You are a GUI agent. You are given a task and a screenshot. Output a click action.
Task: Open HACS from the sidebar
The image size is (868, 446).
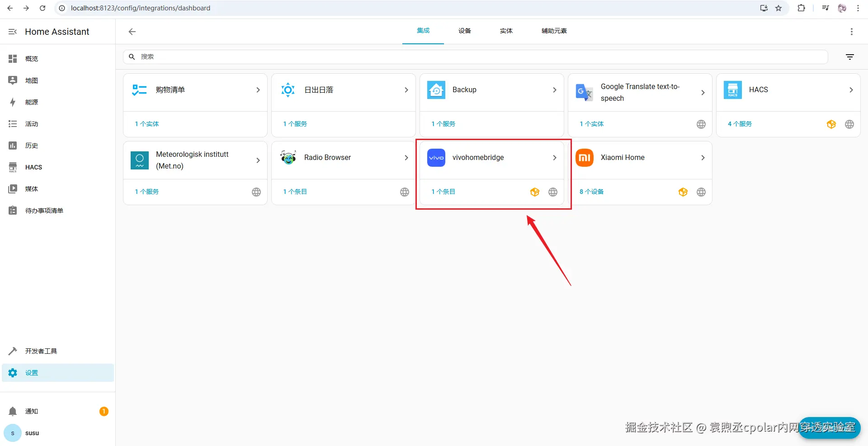(x=58, y=167)
